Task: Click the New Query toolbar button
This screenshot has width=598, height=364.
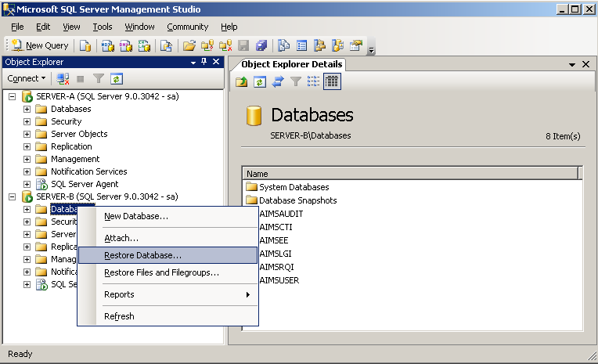Action: point(41,45)
